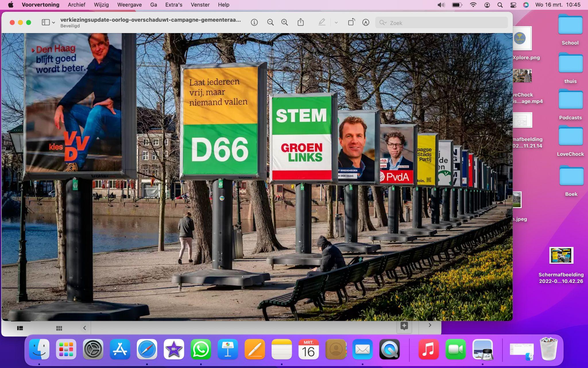Open Preview app icon in the Dock
This screenshot has width=588, height=368.
click(482, 349)
